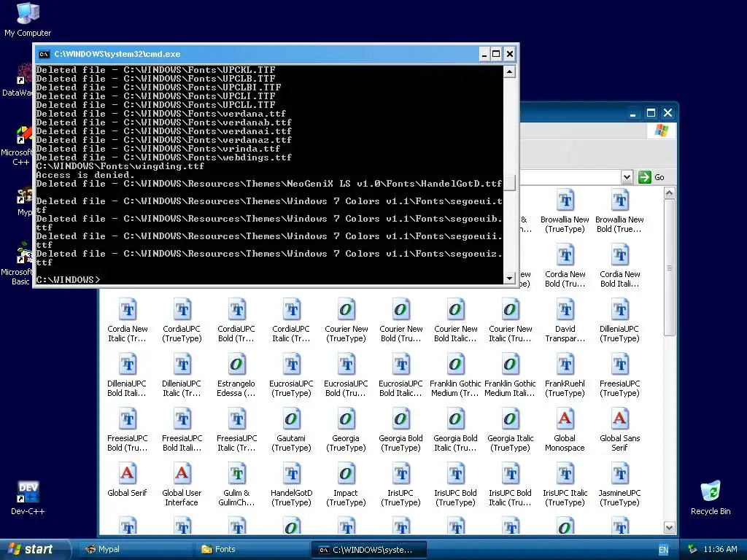Select Browallia New (TrueType) font icon

coord(565,211)
